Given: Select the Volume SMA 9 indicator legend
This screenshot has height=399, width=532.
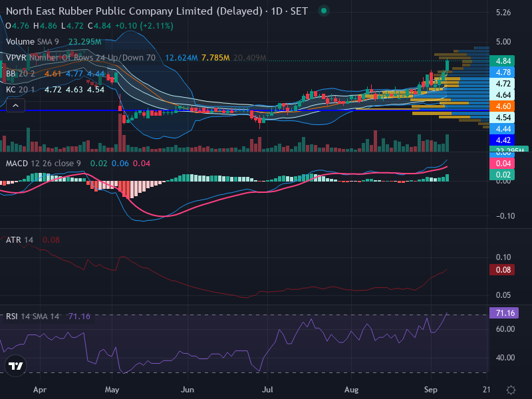Looking at the screenshot, I should click(x=32, y=42).
